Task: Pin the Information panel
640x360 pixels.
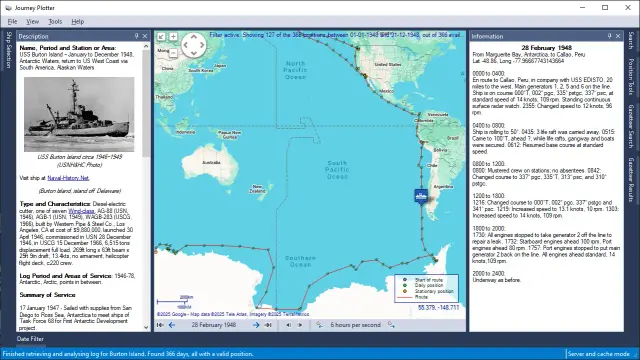Action: tap(609, 36)
